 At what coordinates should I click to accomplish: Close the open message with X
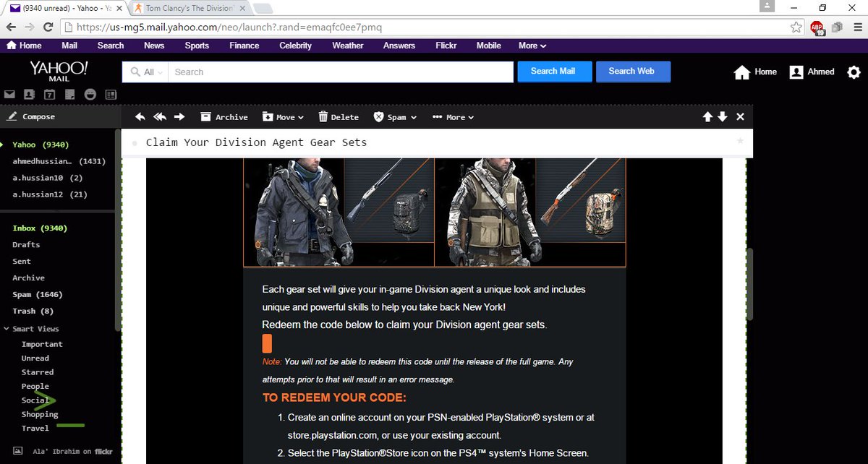point(740,116)
